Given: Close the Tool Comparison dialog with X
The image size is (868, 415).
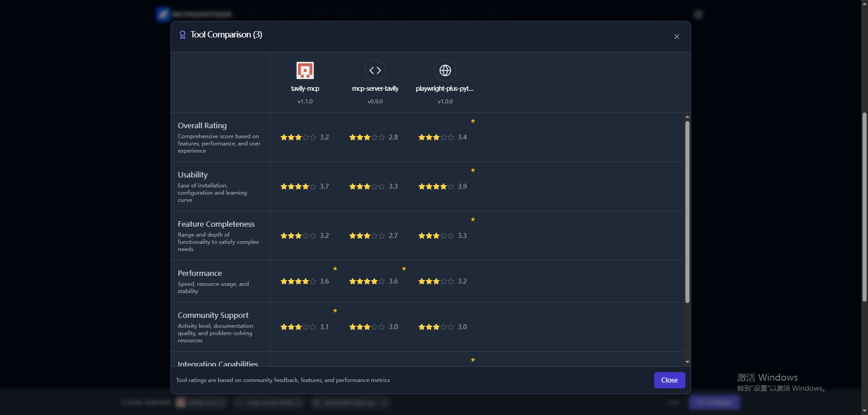Looking at the screenshot, I should click(x=676, y=37).
